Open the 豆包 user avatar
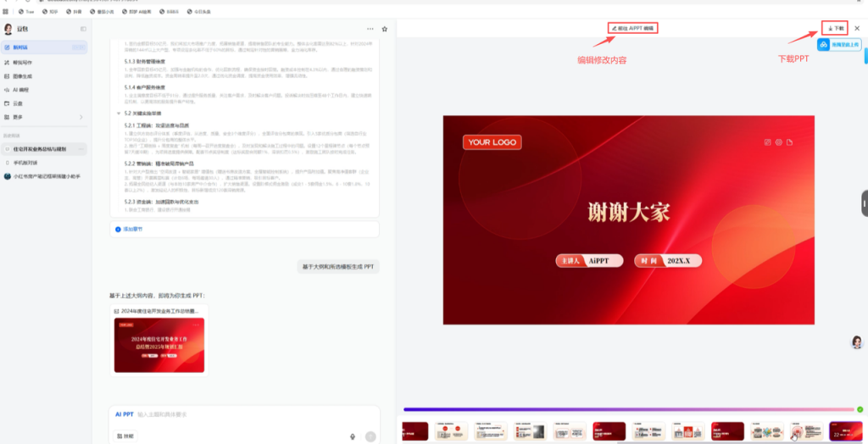This screenshot has height=444, width=868. pyautogui.click(x=8, y=29)
